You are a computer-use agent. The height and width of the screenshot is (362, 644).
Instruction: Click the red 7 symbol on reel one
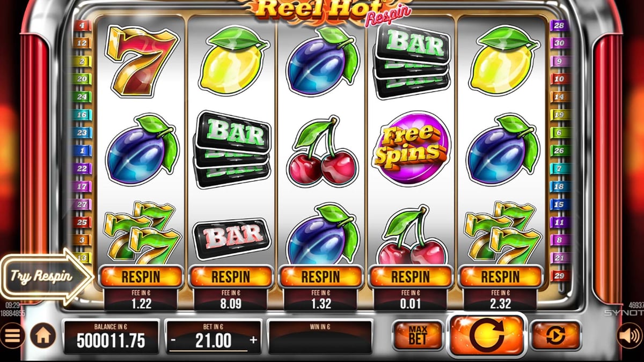point(142,61)
